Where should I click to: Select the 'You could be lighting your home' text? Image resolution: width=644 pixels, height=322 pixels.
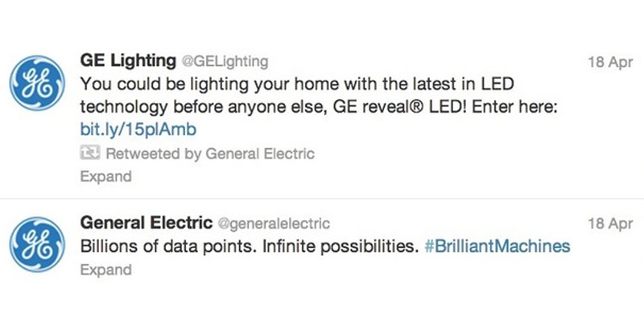click(x=211, y=85)
